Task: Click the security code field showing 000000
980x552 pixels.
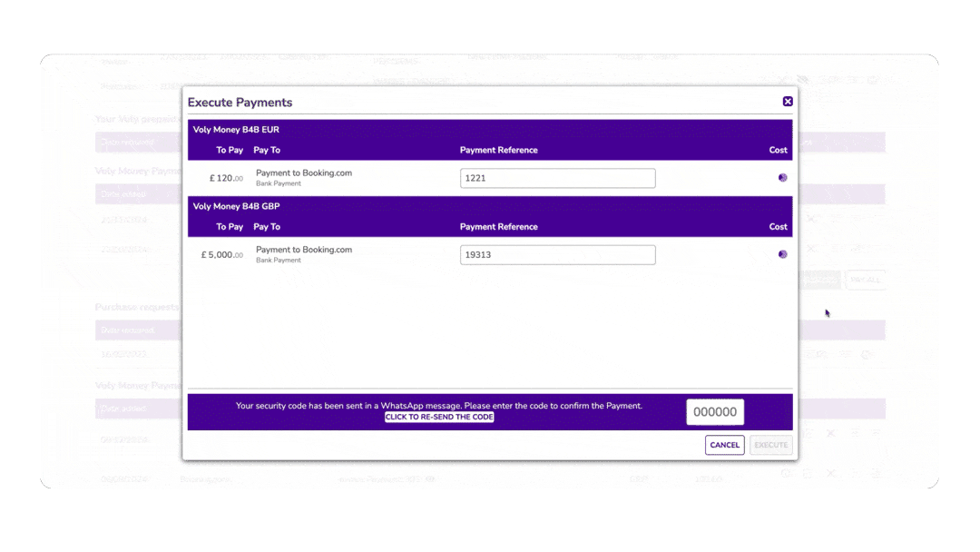Action: coord(715,412)
